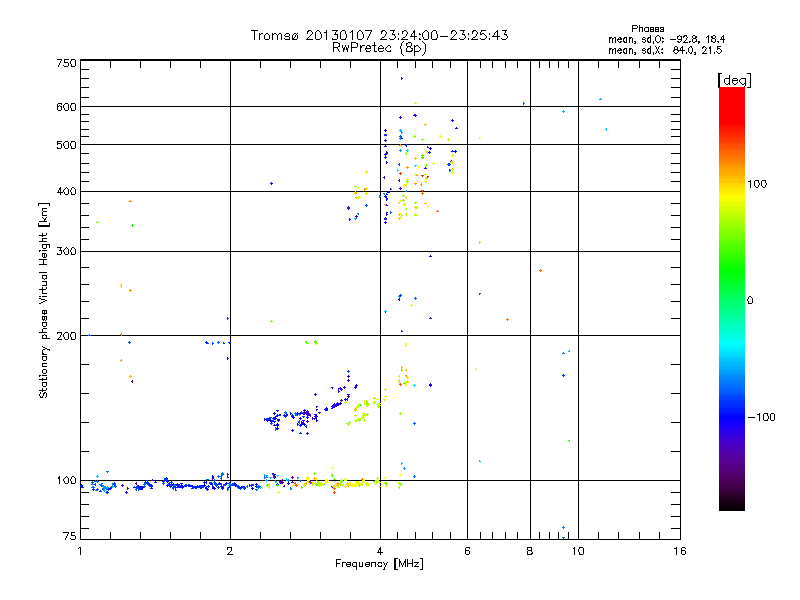Click the red top of the color bar
The image size is (800, 600).
point(732,102)
